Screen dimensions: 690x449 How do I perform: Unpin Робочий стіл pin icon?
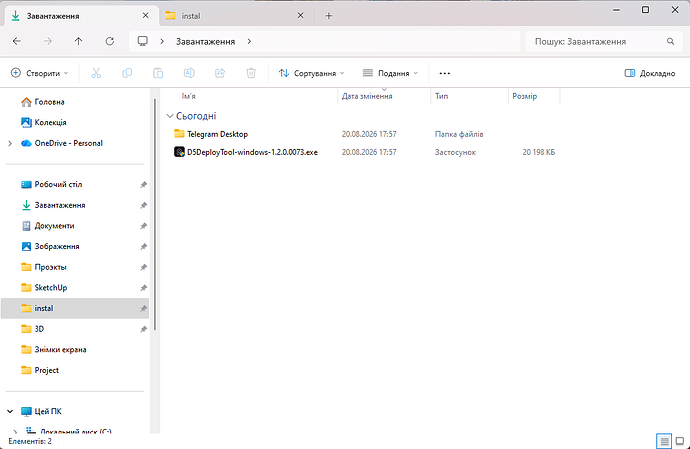pos(143,184)
